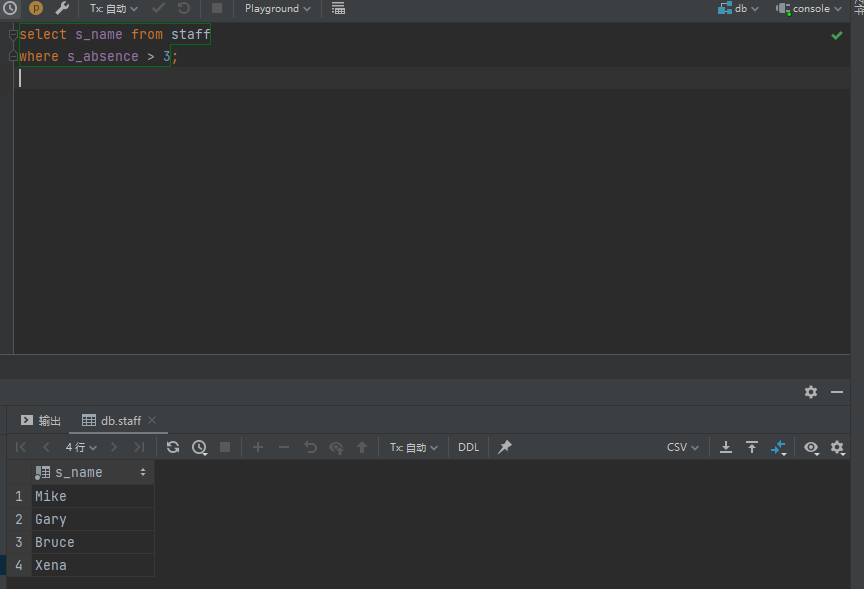The width and height of the screenshot is (864, 589).
Task: Click 's_name' in the select statement
Action: [x=99, y=34]
